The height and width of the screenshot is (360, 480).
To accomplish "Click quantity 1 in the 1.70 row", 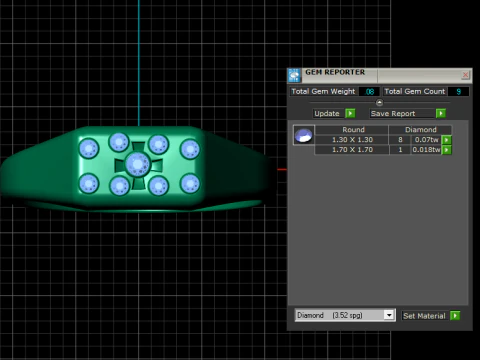I will click(400, 150).
